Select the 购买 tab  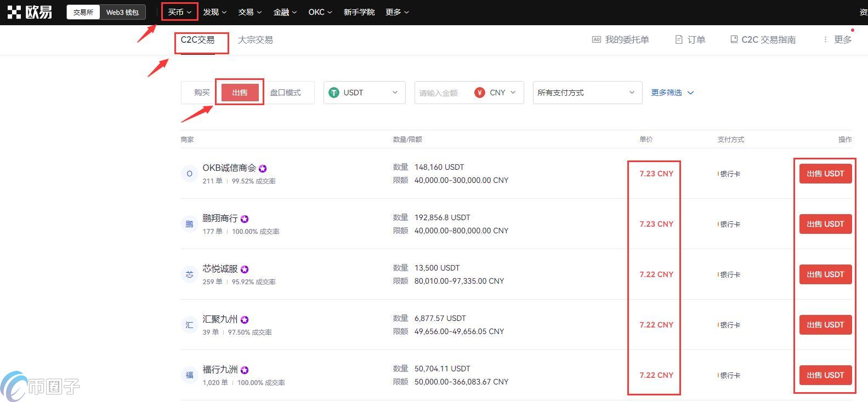[202, 93]
